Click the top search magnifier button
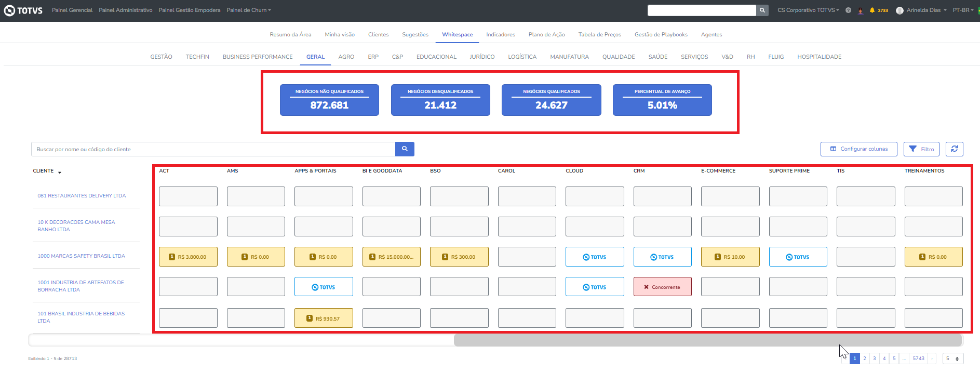 tap(762, 10)
